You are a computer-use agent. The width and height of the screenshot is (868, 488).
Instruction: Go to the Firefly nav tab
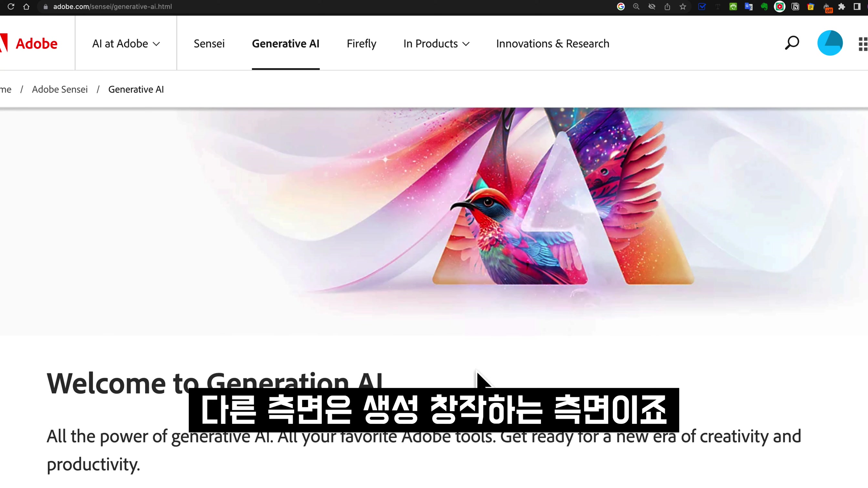361,44
